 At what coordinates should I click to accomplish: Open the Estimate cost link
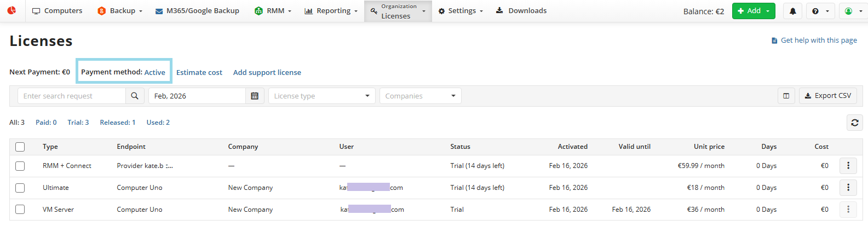199,72
